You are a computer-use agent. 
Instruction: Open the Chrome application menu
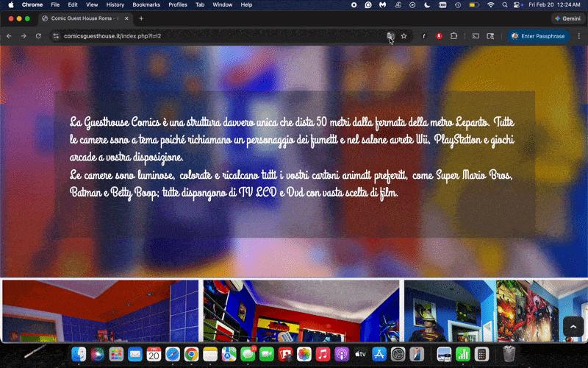(32, 5)
